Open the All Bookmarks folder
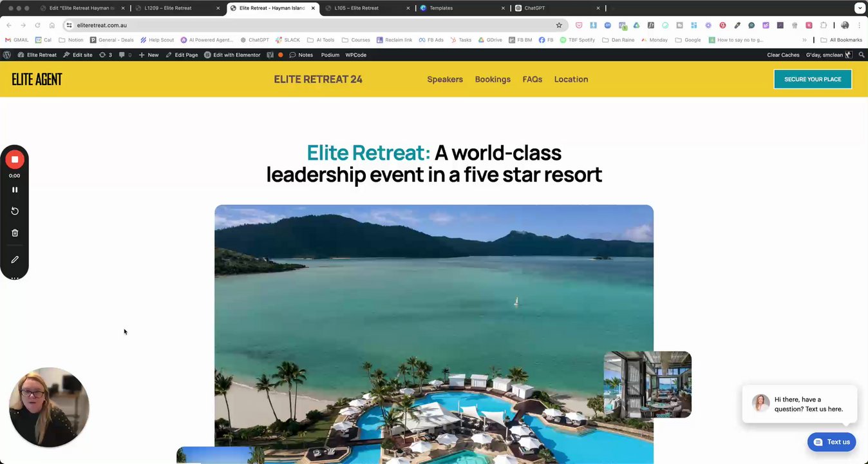 pos(841,40)
